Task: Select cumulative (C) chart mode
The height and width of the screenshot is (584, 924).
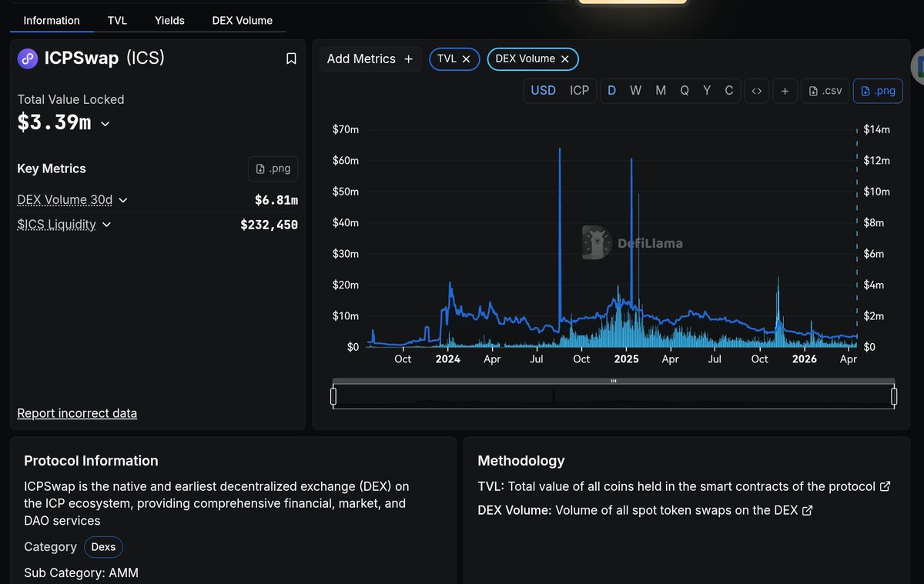Action: tap(729, 91)
